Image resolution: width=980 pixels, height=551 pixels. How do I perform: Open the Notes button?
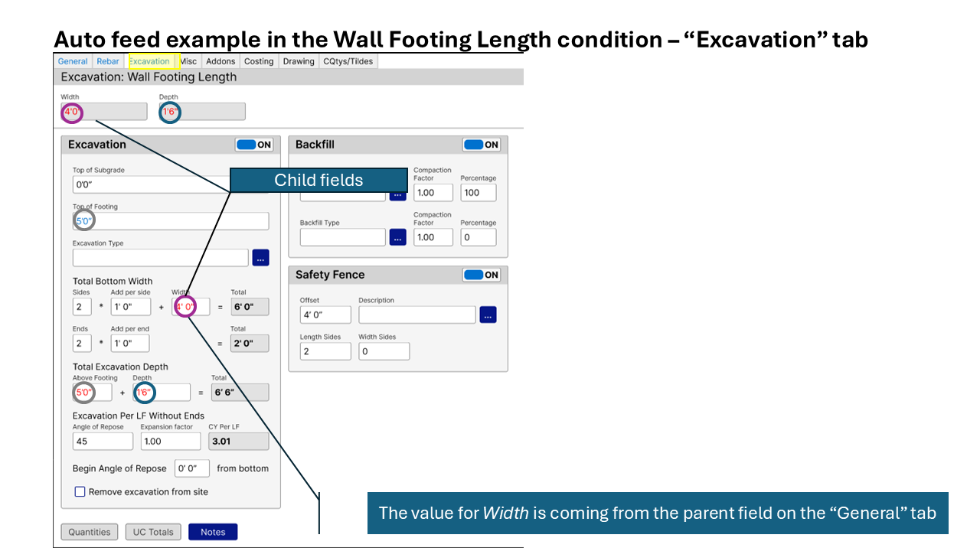click(x=213, y=532)
